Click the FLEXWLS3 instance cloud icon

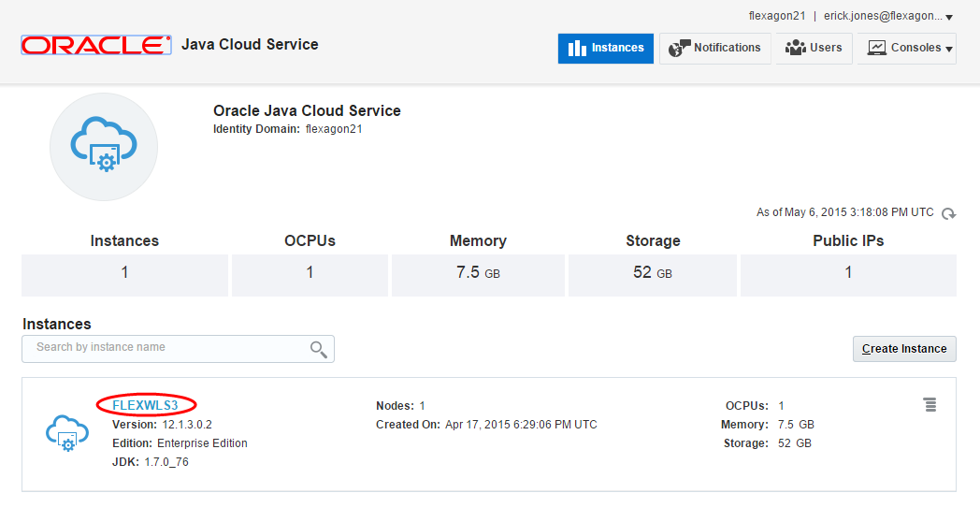pyautogui.click(x=67, y=432)
